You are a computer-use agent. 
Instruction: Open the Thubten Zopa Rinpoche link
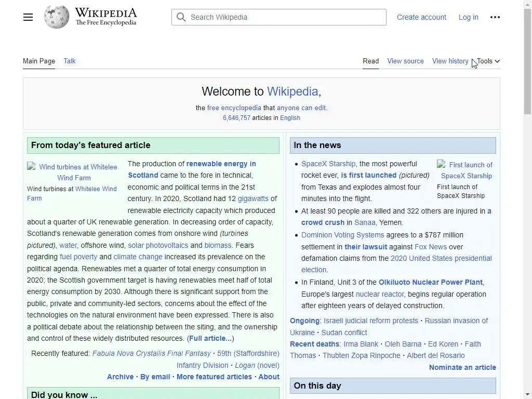(x=362, y=355)
